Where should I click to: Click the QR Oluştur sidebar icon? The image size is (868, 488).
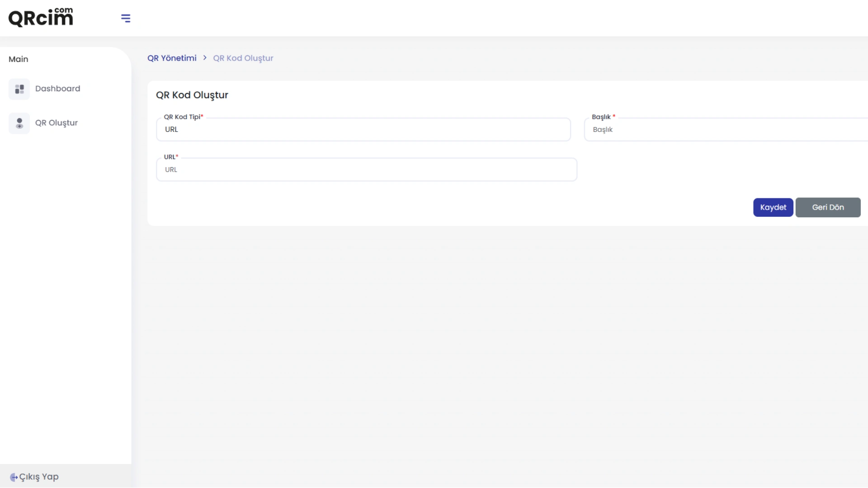point(19,123)
